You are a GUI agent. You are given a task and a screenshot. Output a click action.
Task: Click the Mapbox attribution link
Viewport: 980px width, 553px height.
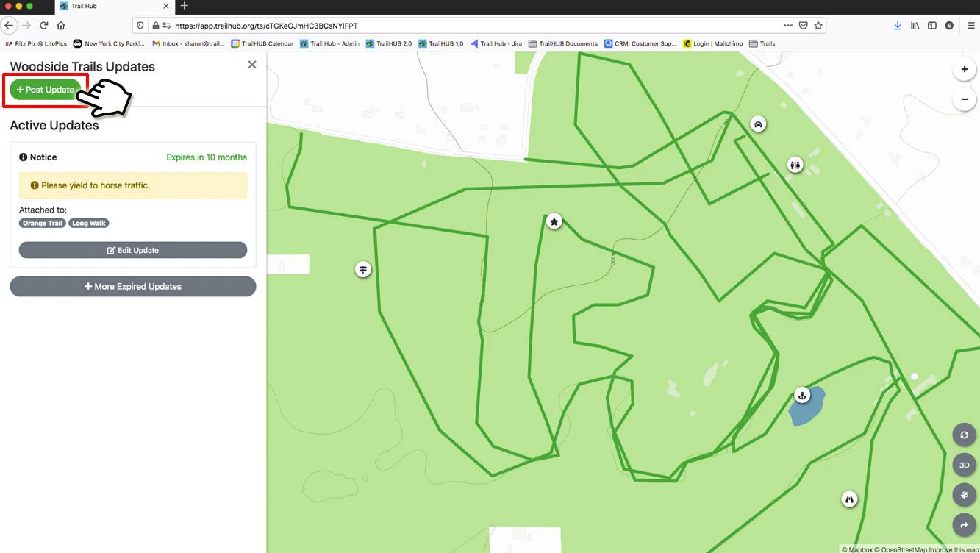point(856,549)
